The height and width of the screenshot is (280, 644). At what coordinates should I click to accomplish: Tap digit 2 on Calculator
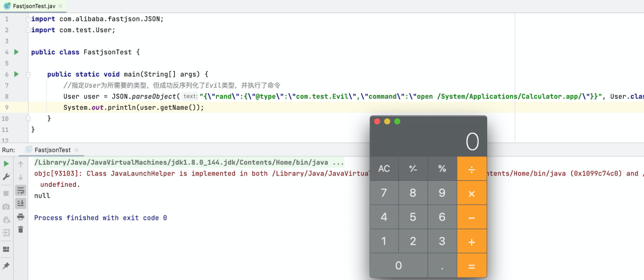coord(413,241)
